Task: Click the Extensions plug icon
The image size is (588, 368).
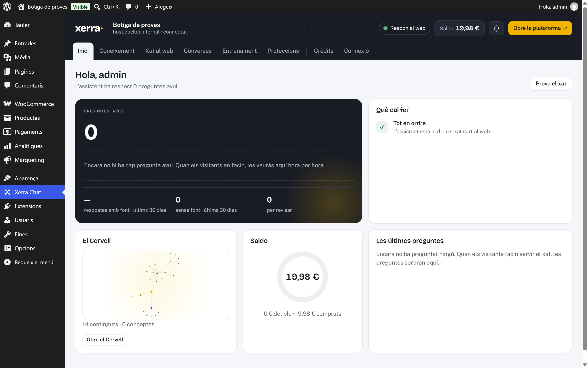Action: [7, 206]
